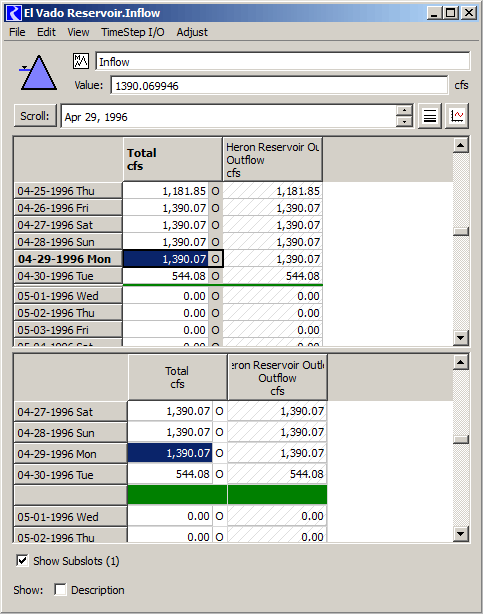Viewport: 483px width, 614px height.
Task: Click the reservoir object triangle icon
Action: 38,73
